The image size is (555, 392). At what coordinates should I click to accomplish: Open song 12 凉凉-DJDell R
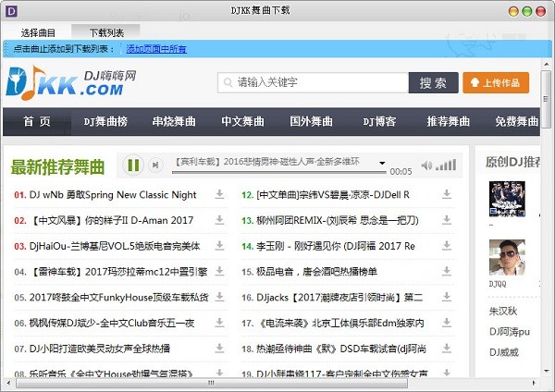point(333,194)
